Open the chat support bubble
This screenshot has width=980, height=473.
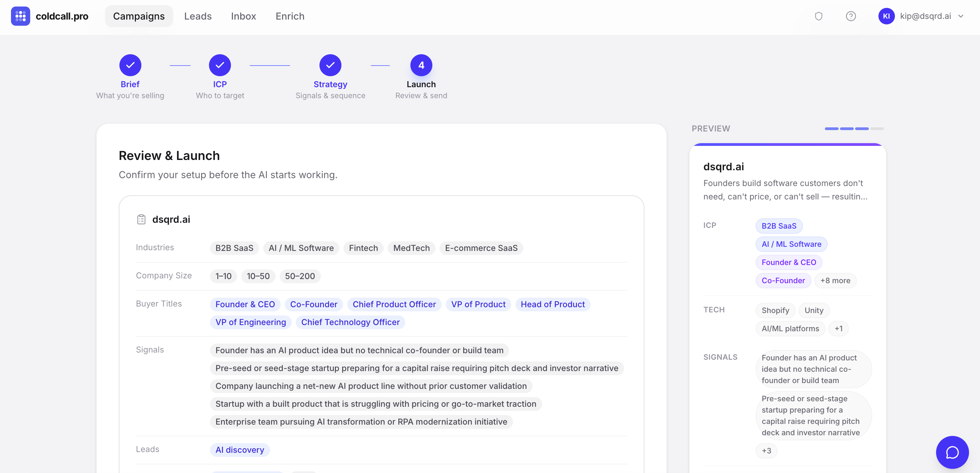click(952, 452)
